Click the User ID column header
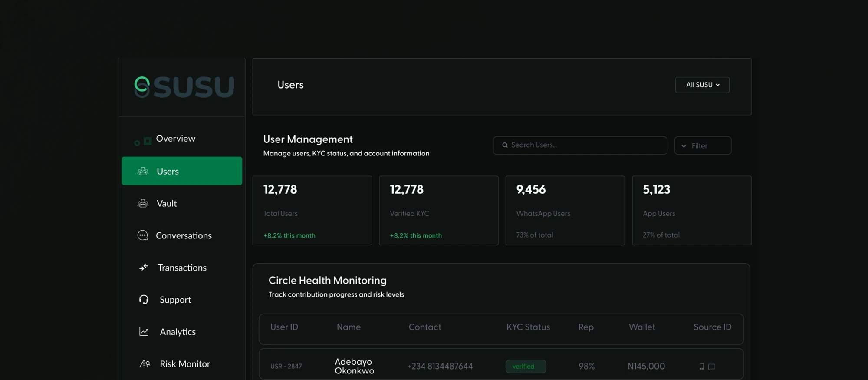This screenshot has height=380, width=868. pyautogui.click(x=284, y=327)
